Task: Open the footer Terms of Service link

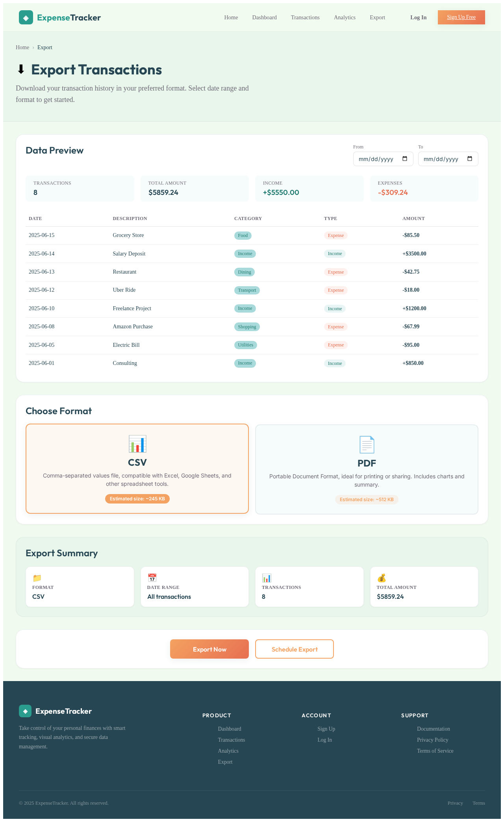Action: point(435,751)
